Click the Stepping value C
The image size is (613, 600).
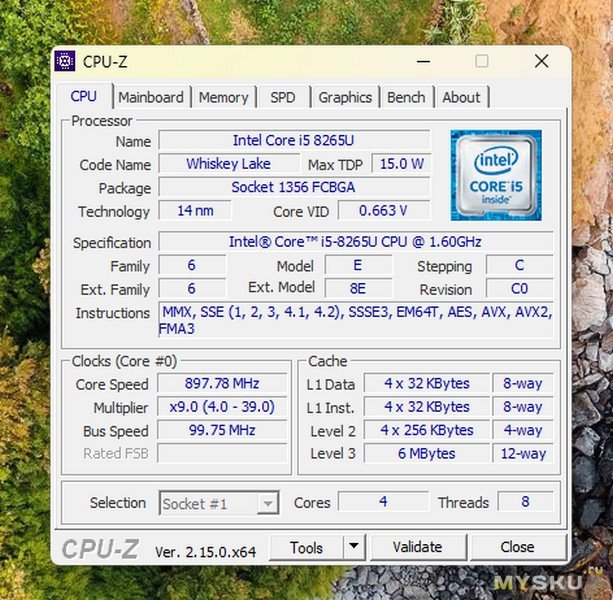tap(520, 265)
